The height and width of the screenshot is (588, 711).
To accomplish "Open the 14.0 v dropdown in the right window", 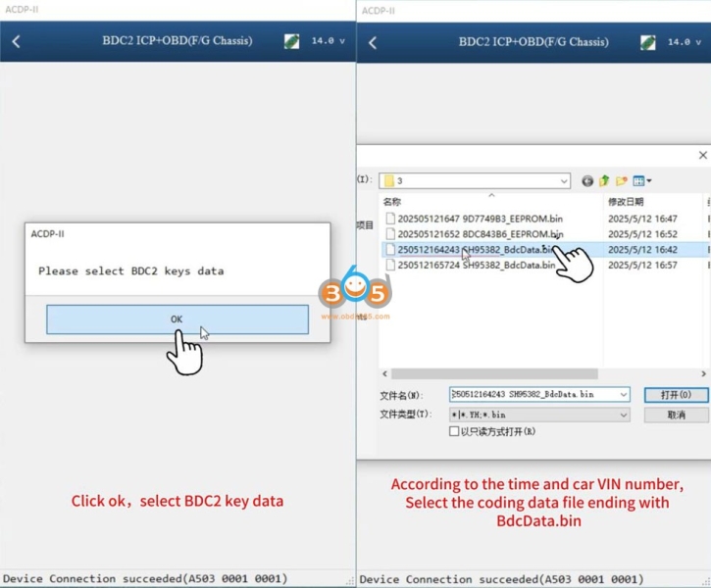I will pos(685,42).
